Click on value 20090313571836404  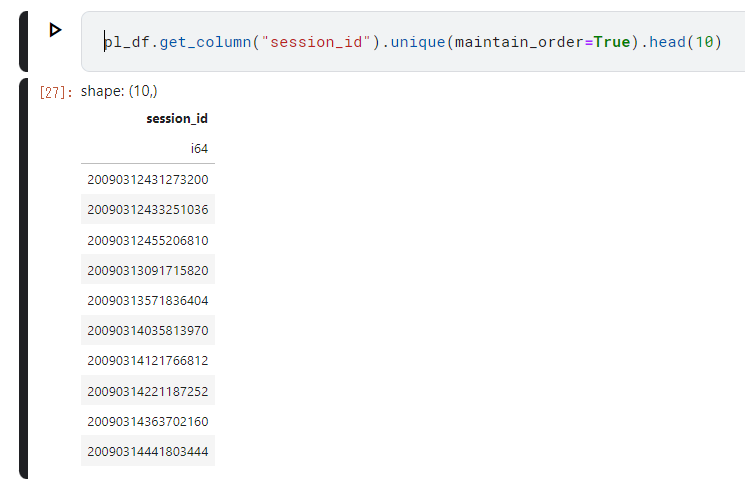point(148,300)
